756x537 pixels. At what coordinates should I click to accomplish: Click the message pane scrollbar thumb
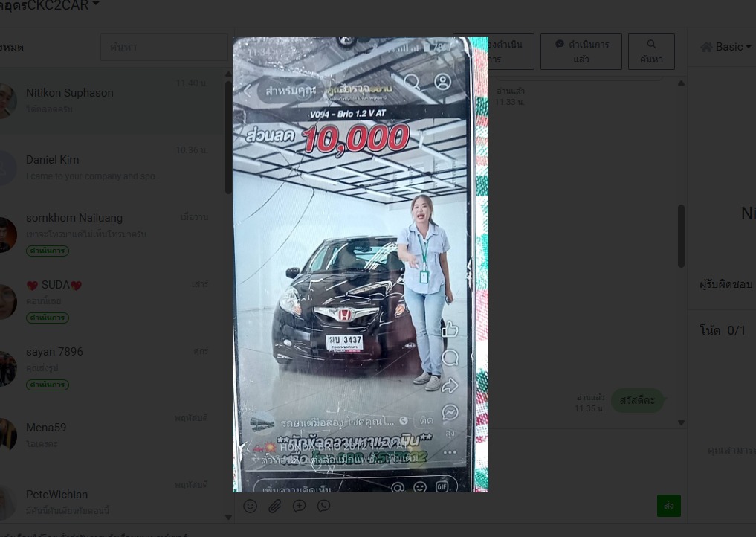(x=681, y=236)
